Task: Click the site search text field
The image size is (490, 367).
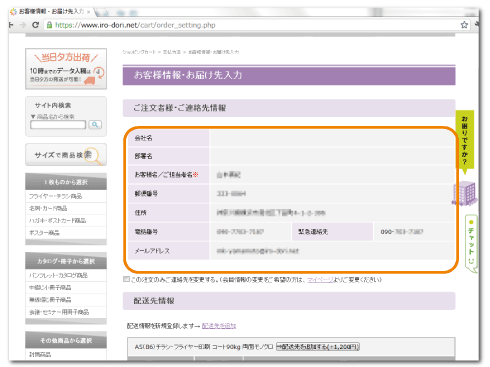Action: (x=58, y=125)
